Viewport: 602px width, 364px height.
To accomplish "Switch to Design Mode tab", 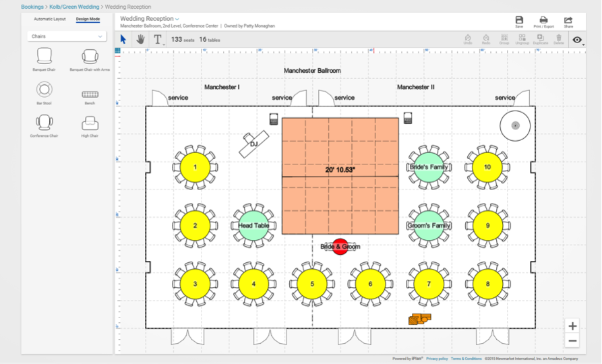I will pyautogui.click(x=88, y=19).
